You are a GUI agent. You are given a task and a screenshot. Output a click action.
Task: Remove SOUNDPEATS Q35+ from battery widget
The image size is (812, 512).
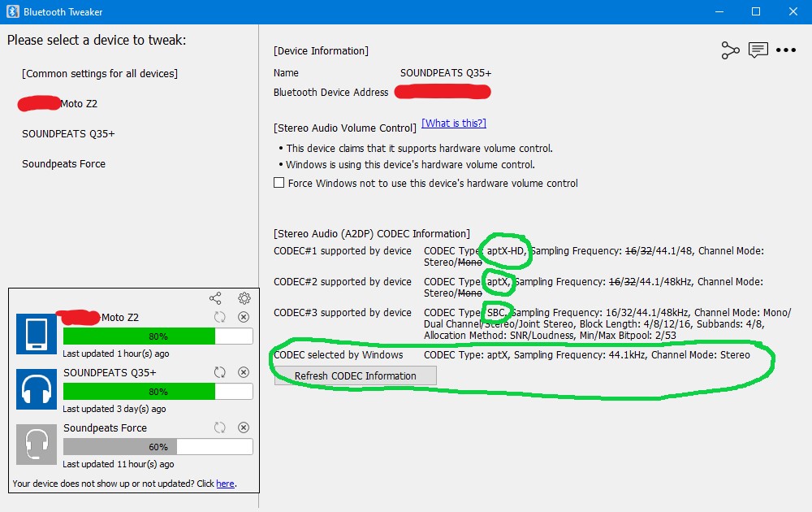[x=244, y=372]
